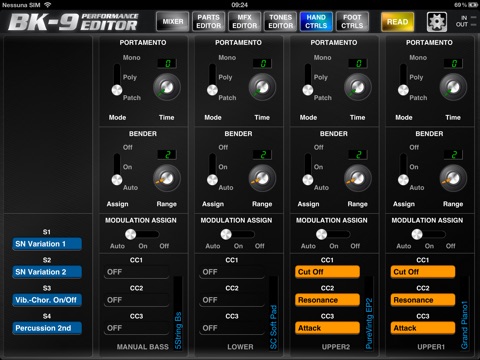
Task: Click the yellow READ button
Action: point(397,22)
